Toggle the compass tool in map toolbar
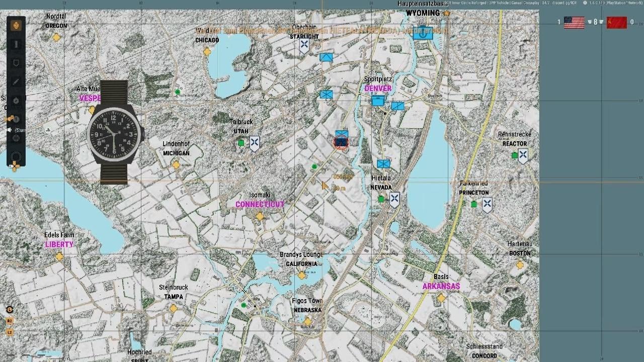644x362 pixels. coord(16,101)
